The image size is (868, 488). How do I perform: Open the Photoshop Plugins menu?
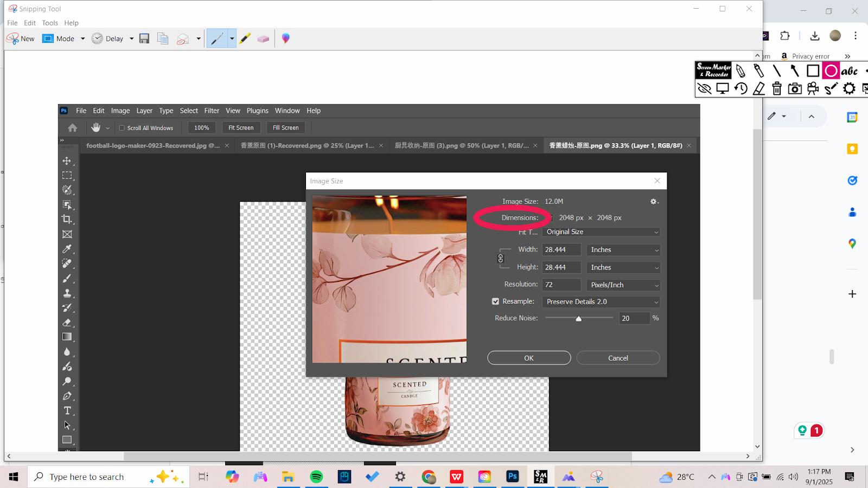click(257, 111)
